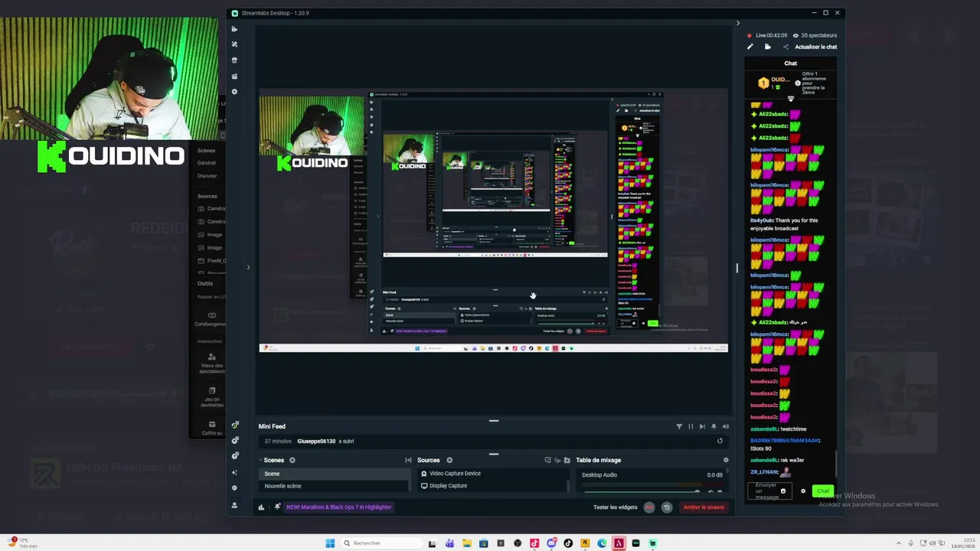This screenshot has width=980, height=551.
Task: Open the chat settings gear icon
Action: click(x=803, y=491)
